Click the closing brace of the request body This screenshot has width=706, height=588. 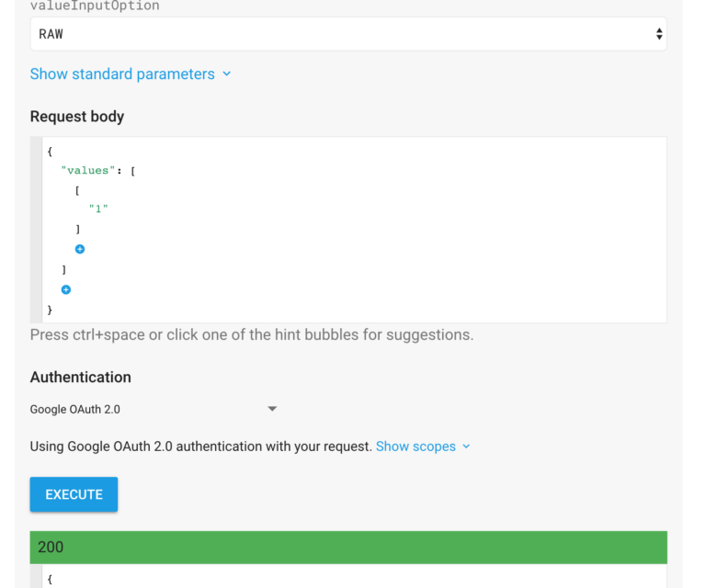pyautogui.click(x=50, y=311)
